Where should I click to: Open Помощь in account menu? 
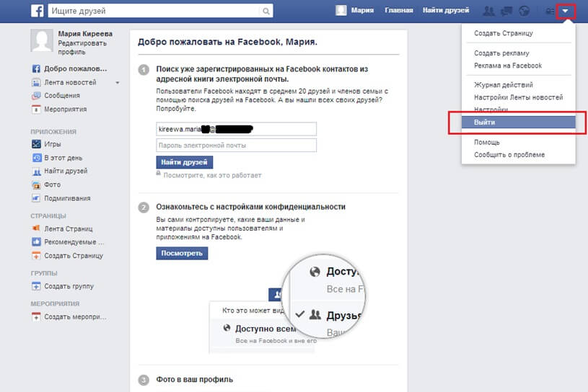pos(487,142)
